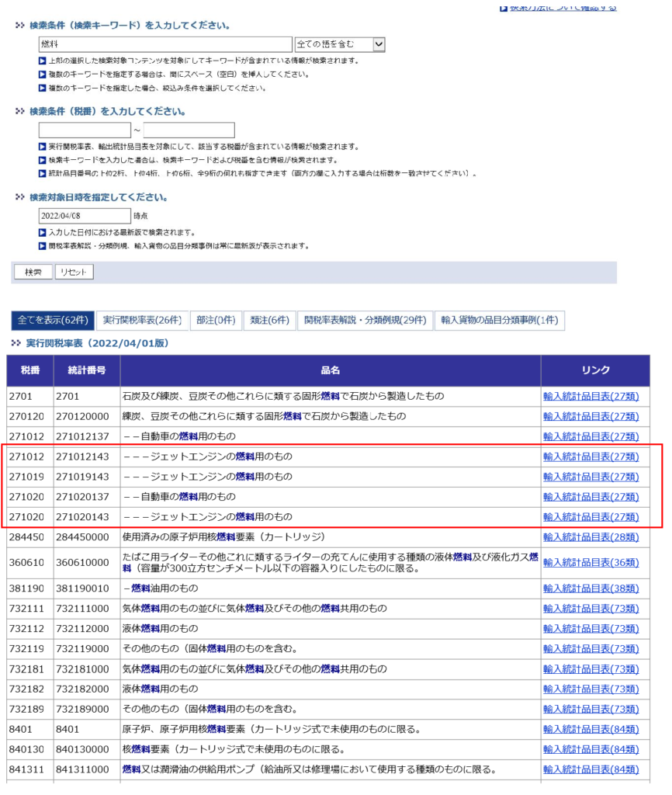This screenshot has height=795, width=672.
Task: Open the 関税率表解説・分類例規(29件) tab
Action: pos(364,321)
